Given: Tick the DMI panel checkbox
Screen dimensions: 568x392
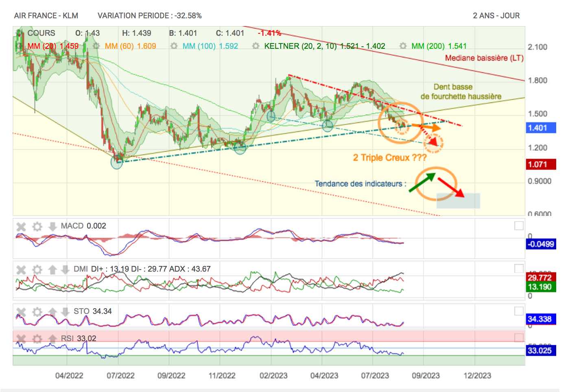Looking at the screenshot, I should pyautogui.click(x=519, y=269).
